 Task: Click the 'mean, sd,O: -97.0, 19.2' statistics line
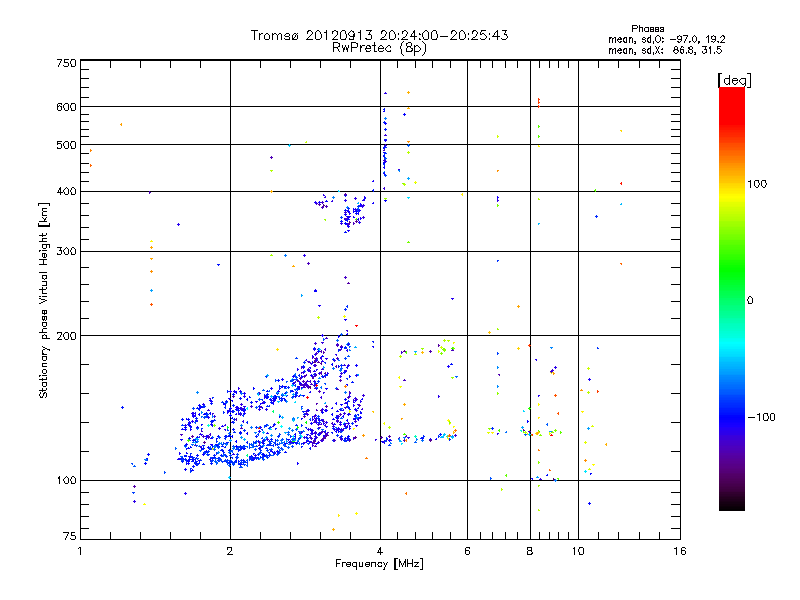666,39
